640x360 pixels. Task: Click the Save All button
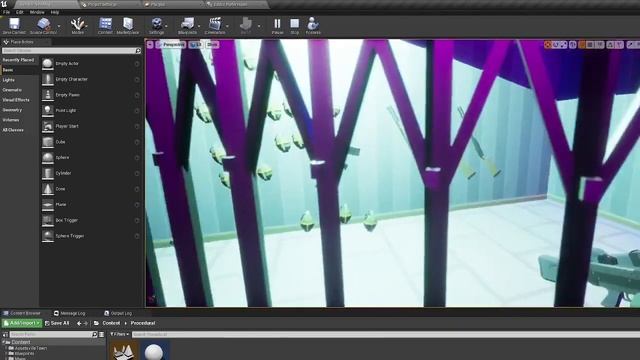click(x=57, y=323)
